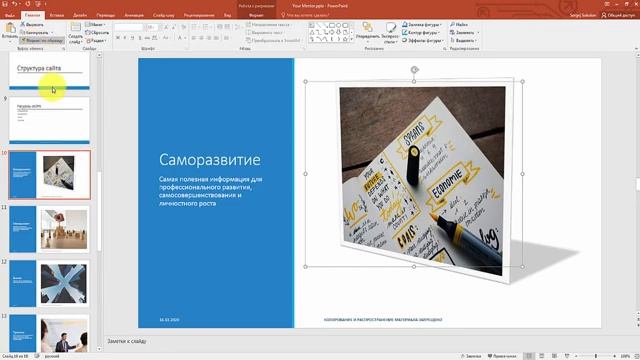Image resolution: width=640 pixels, height=360 pixels.
Task: Align paragraph text left
Action: 193,38
